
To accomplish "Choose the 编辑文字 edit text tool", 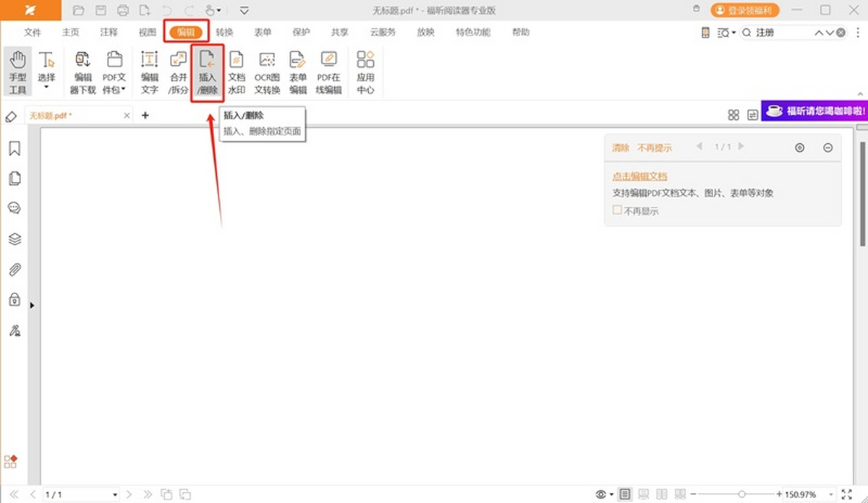I will point(150,72).
